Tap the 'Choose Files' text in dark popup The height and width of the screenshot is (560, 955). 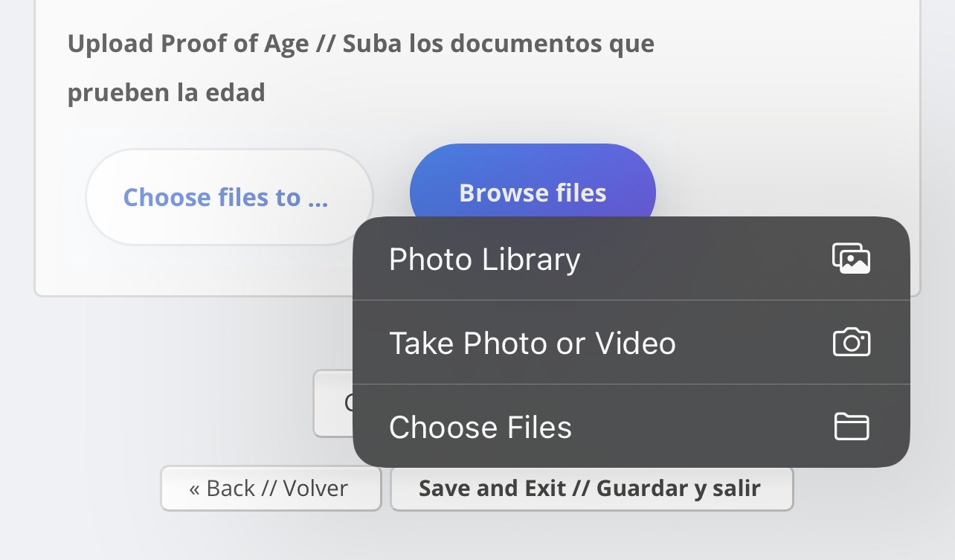(480, 427)
